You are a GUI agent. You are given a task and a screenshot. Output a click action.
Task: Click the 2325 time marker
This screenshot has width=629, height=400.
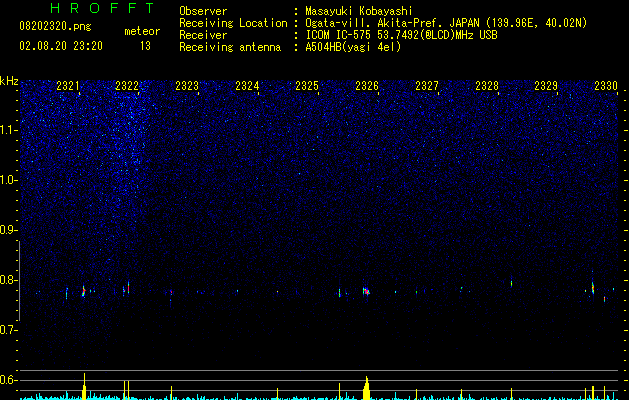point(307,86)
